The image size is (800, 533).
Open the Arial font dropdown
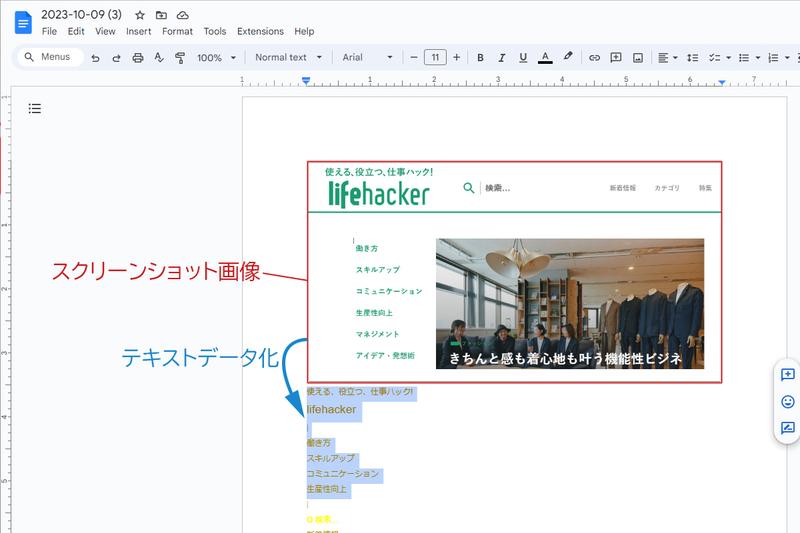(x=367, y=58)
